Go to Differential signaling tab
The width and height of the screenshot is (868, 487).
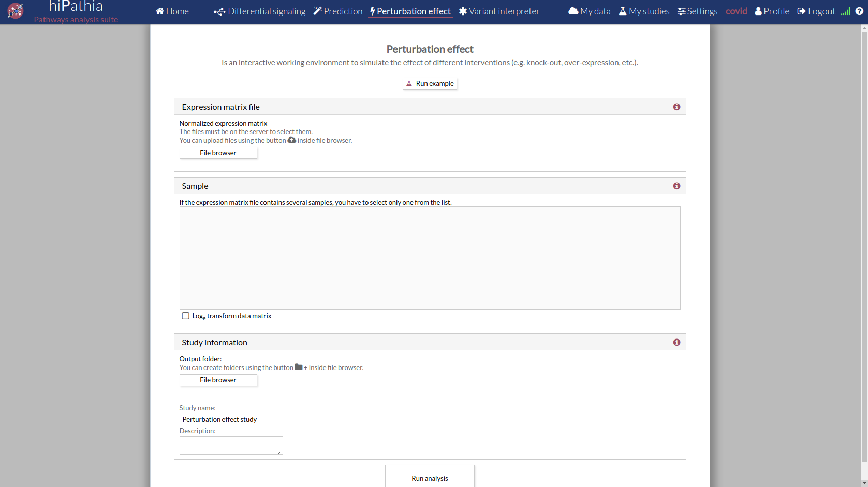(x=260, y=11)
